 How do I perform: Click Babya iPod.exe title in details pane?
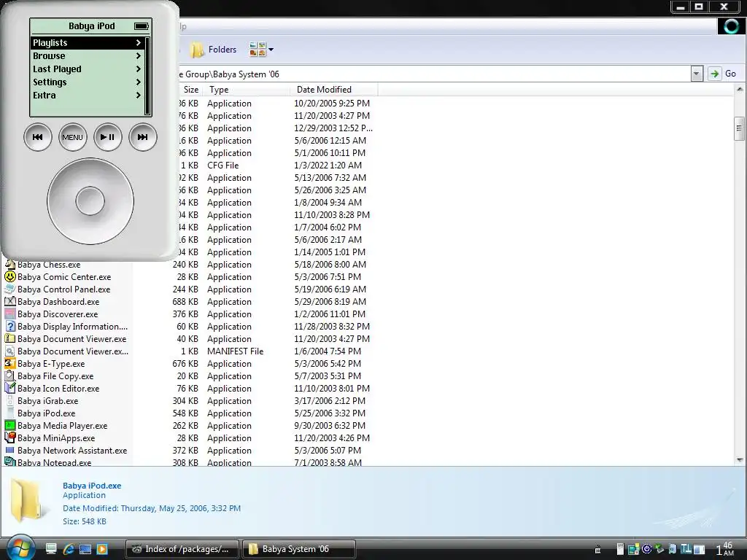pos(92,486)
